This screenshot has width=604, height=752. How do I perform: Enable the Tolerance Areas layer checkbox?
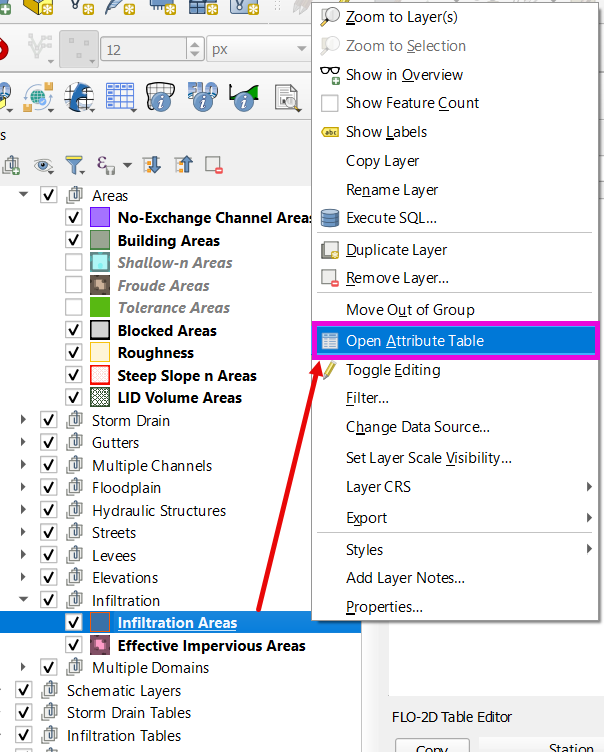coord(73,308)
